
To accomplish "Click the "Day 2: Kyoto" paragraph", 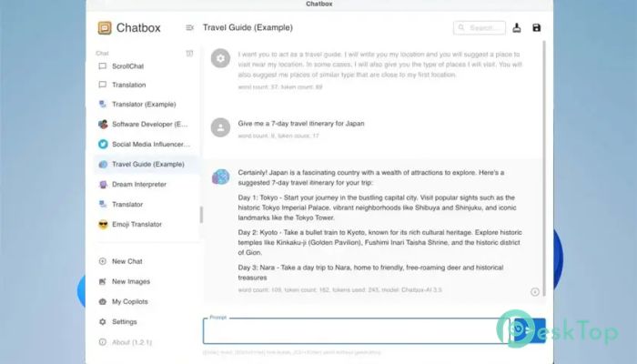I will (x=379, y=243).
